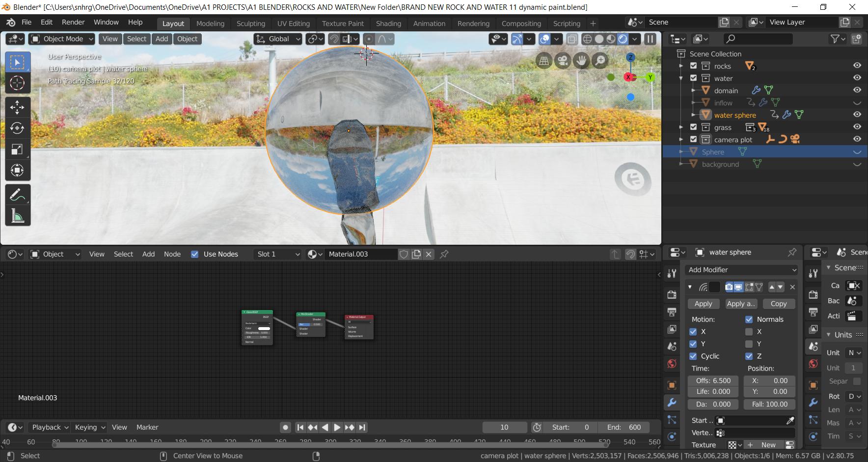
Task: Click the Fall: 100.00 field
Action: pos(769,404)
